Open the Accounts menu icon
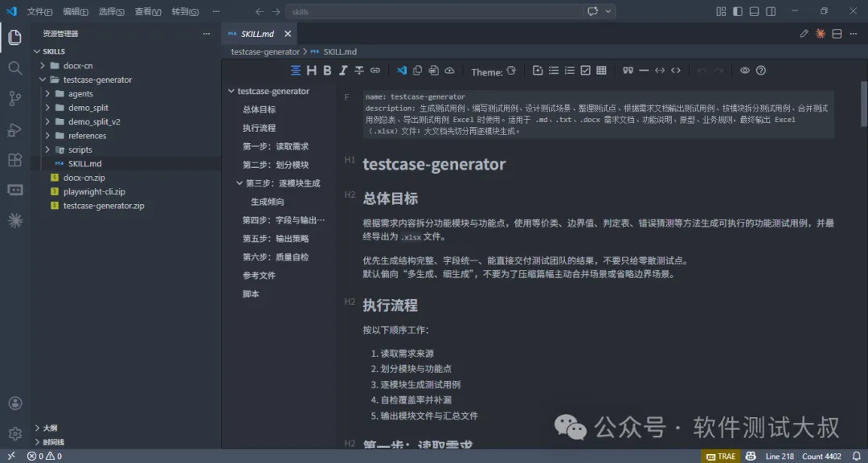The image size is (868, 463). [15, 403]
